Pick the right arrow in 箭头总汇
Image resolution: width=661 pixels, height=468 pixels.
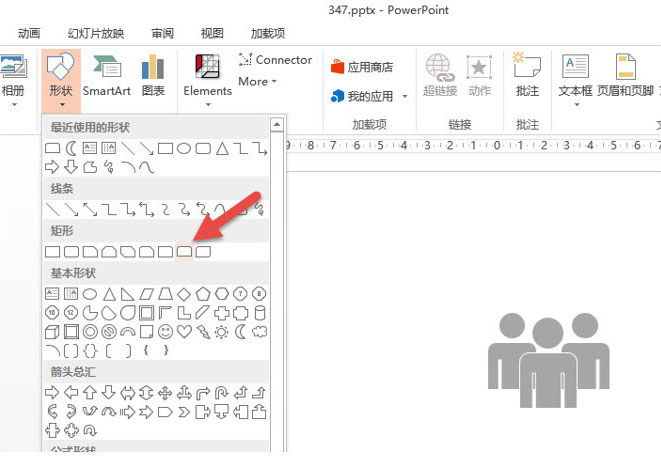52,391
